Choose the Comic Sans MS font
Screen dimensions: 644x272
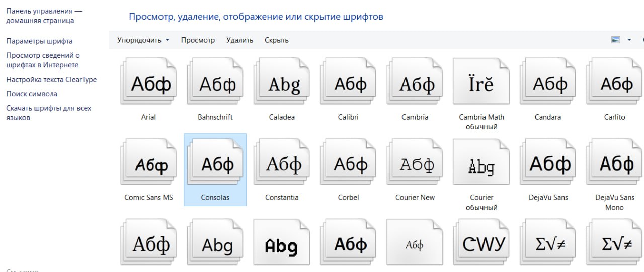148,165
